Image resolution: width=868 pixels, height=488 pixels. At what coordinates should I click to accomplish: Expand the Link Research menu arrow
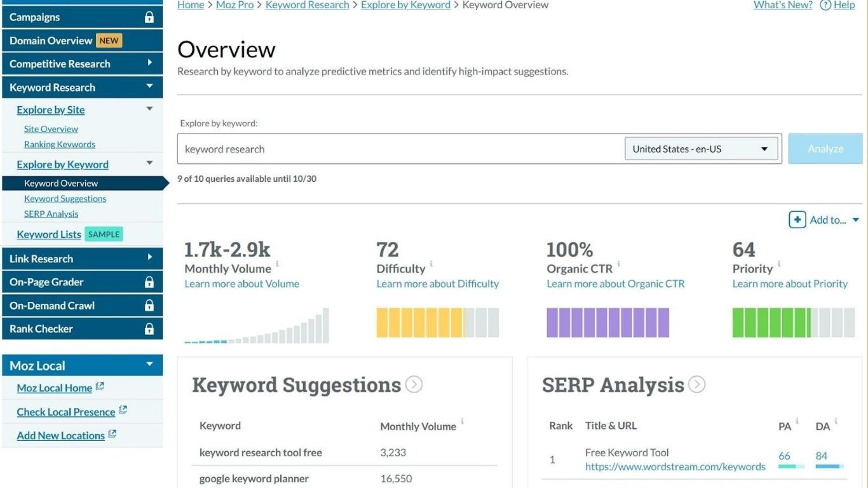click(x=149, y=257)
